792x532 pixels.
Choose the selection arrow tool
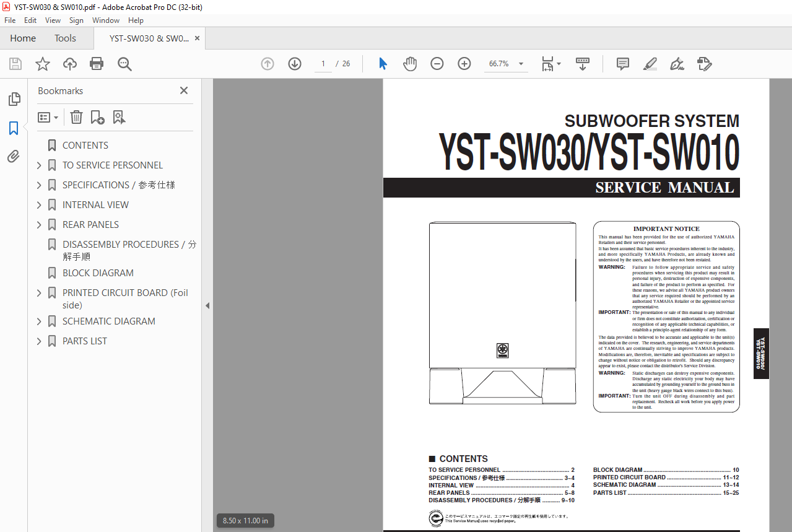pos(383,64)
